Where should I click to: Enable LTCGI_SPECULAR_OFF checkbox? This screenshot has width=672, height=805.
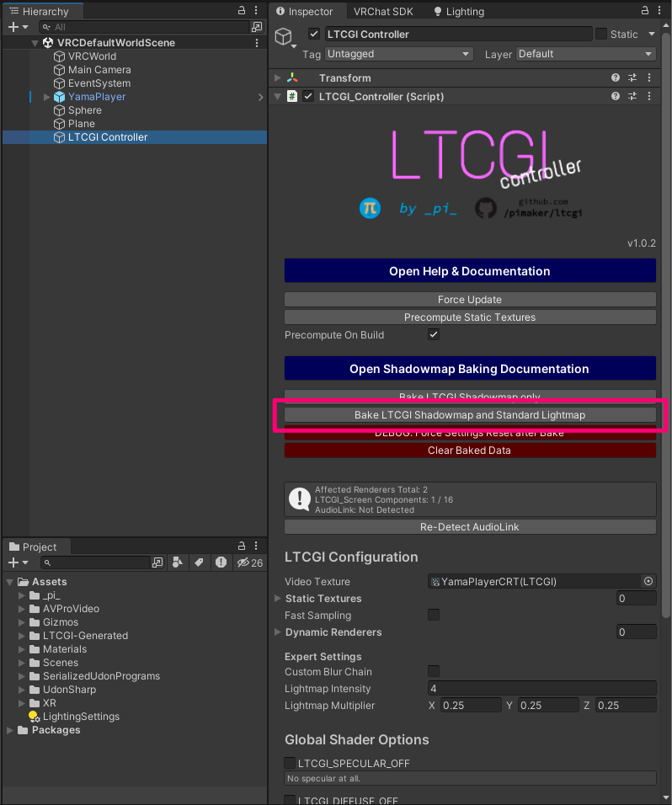290,763
